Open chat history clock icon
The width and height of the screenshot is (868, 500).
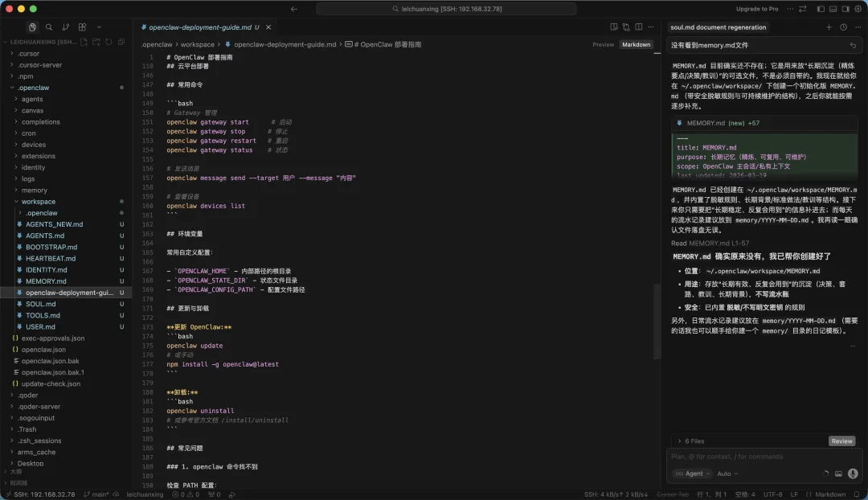pyautogui.click(x=843, y=27)
